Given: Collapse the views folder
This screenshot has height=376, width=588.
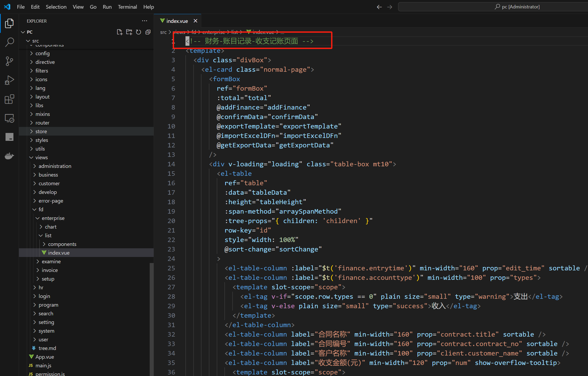Looking at the screenshot, I should (x=86, y=157).
